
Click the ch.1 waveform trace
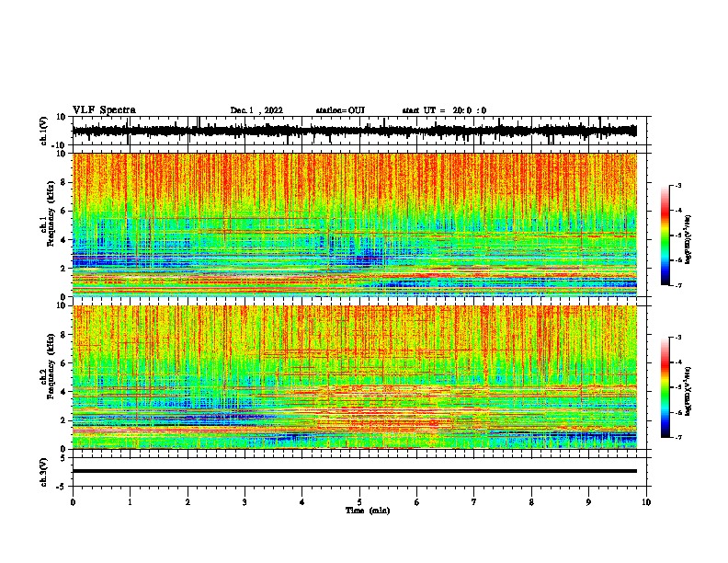(x=354, y=131)
